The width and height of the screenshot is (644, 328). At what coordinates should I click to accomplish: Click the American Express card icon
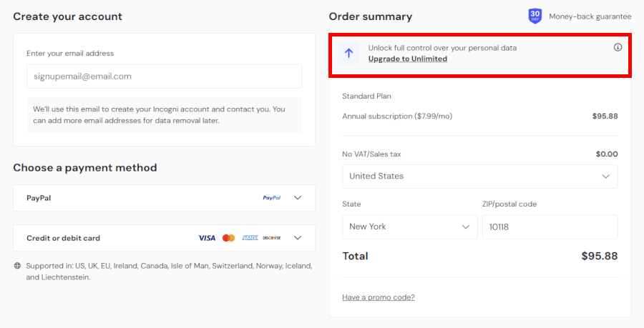(x=250, y=238)
